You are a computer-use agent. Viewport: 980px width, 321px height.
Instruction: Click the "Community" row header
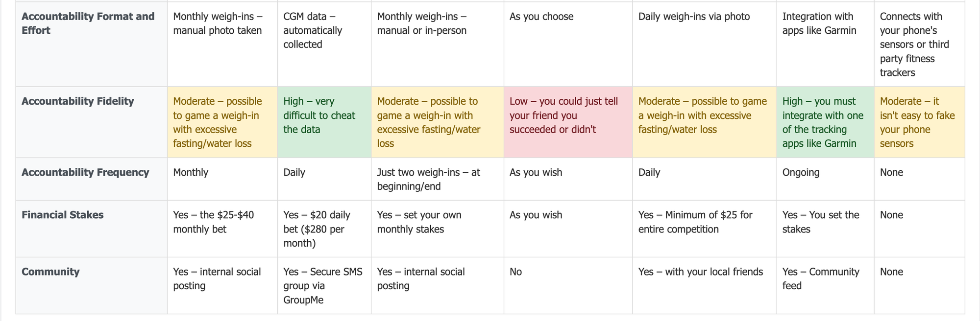tap(50, 272)
